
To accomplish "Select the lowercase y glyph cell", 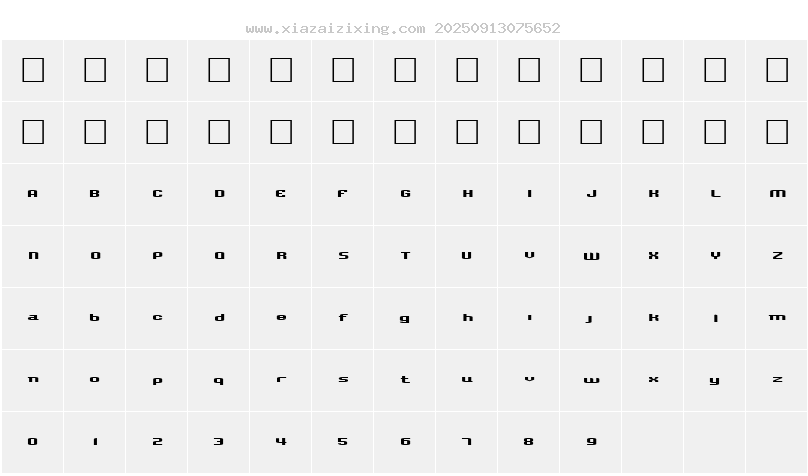I will (x=715, y=380).
